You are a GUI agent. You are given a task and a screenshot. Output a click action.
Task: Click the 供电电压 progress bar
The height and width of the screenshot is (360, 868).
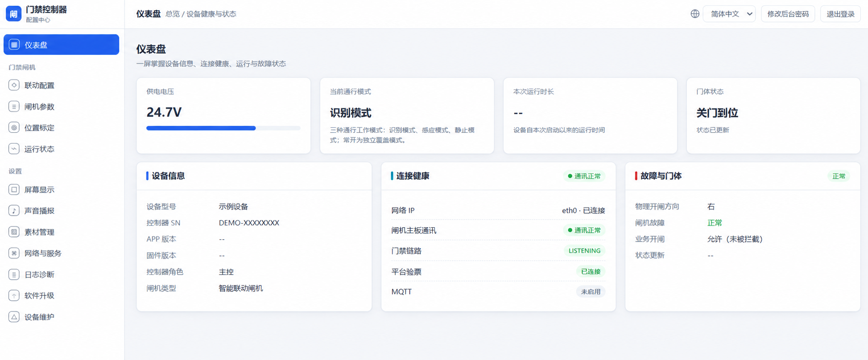pyautogui.click(x=223, y=128)
